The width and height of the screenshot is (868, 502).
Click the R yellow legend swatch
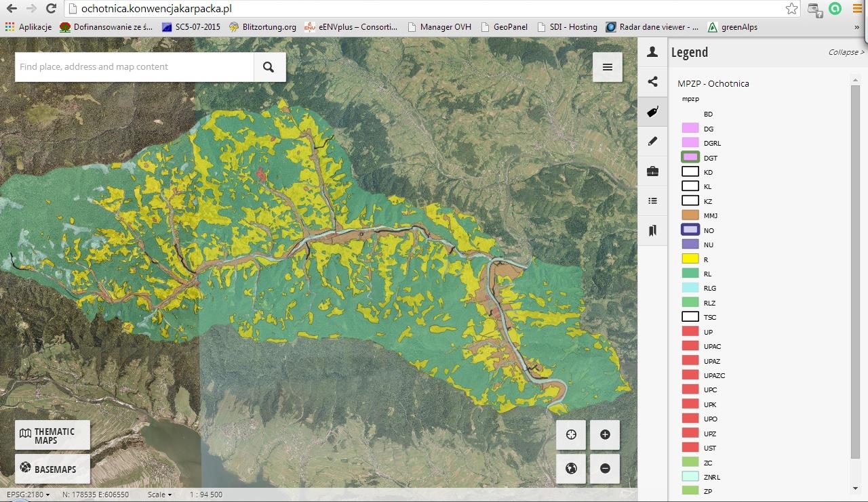[690, 259]
